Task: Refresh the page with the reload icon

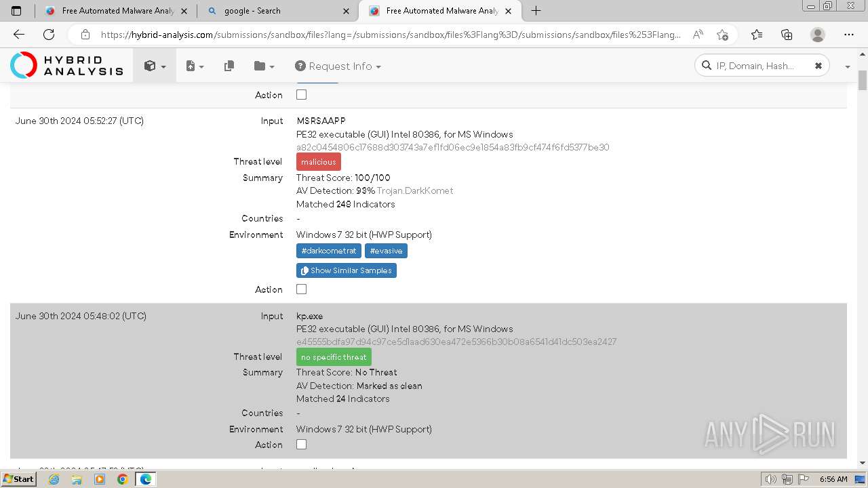Action: pyautogui.click(x=49, y=35)
